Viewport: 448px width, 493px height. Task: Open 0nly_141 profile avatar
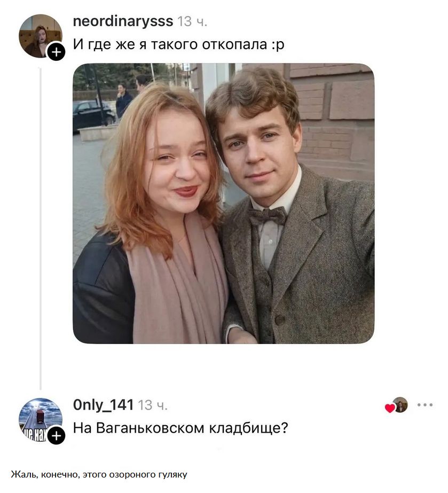click(x=40, y=420)
